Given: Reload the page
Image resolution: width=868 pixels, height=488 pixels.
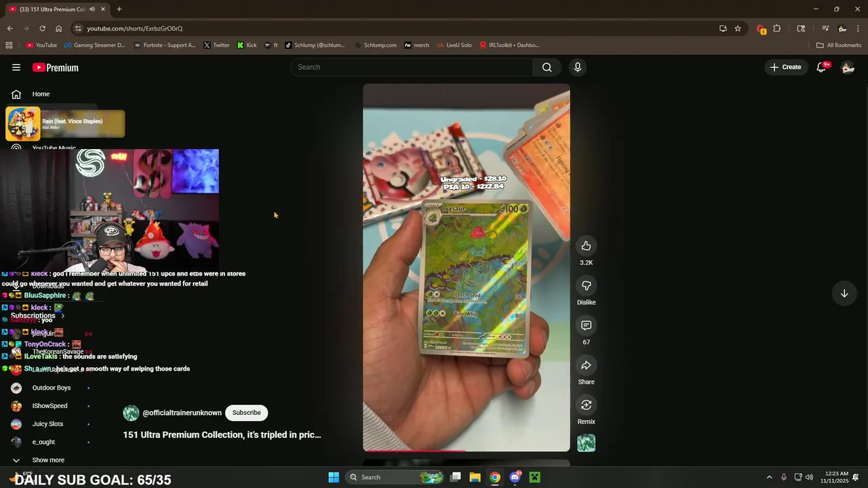Looking at the screenshot, I should (42, 28).
